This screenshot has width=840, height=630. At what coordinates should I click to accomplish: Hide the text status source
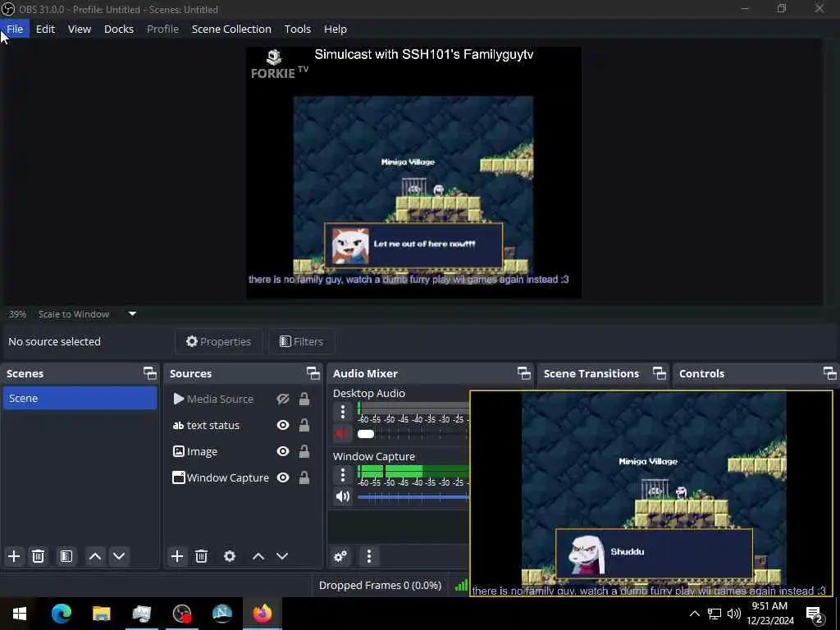tap(283, 426)
